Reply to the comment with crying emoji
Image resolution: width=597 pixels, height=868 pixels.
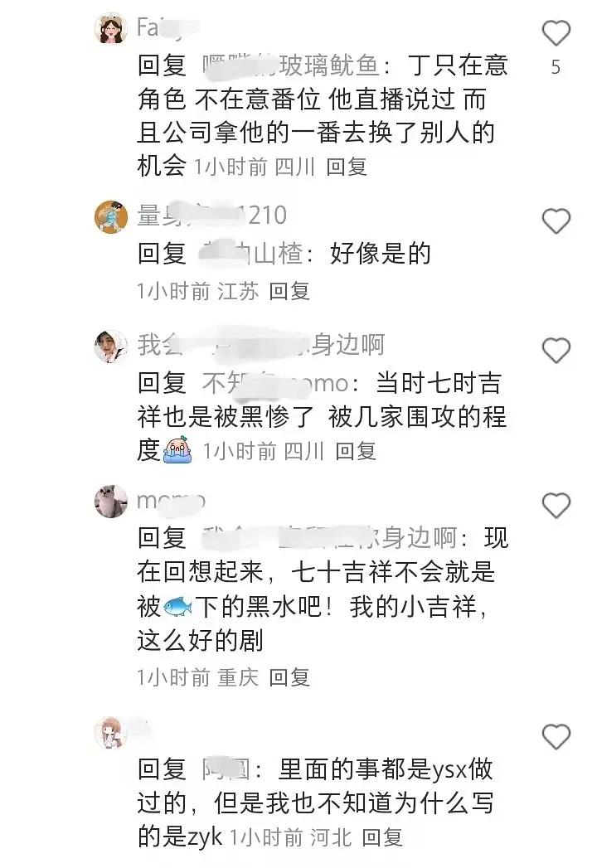click(356, 451)
